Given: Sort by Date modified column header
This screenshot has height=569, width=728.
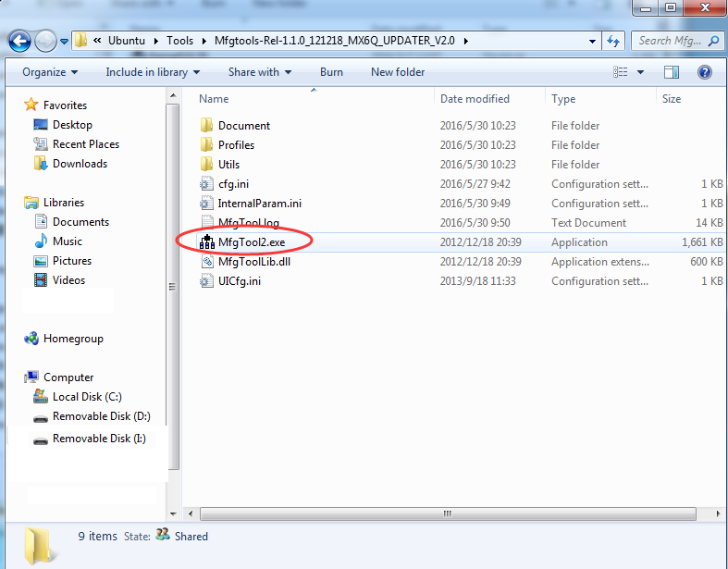Looking at the screenshot, I should (x=475, y=99).
